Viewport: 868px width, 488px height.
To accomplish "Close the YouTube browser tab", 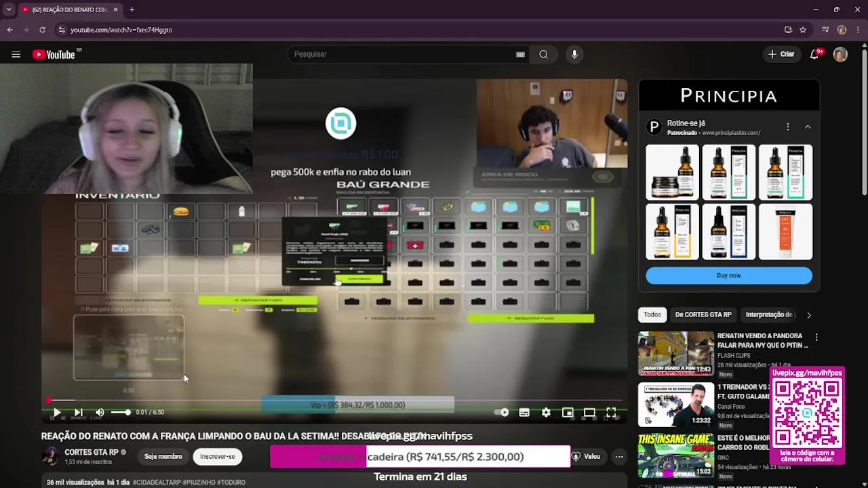I will point(115,9).
